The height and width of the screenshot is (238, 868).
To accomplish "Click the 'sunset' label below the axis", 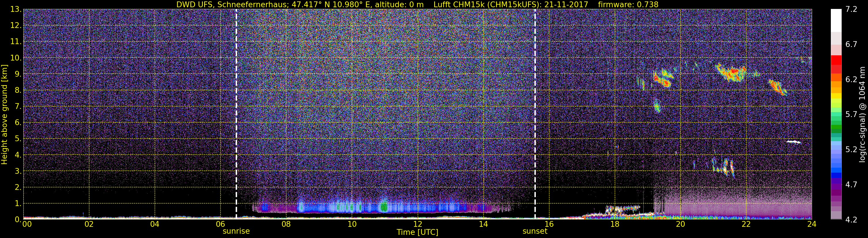I will (535, 231).
